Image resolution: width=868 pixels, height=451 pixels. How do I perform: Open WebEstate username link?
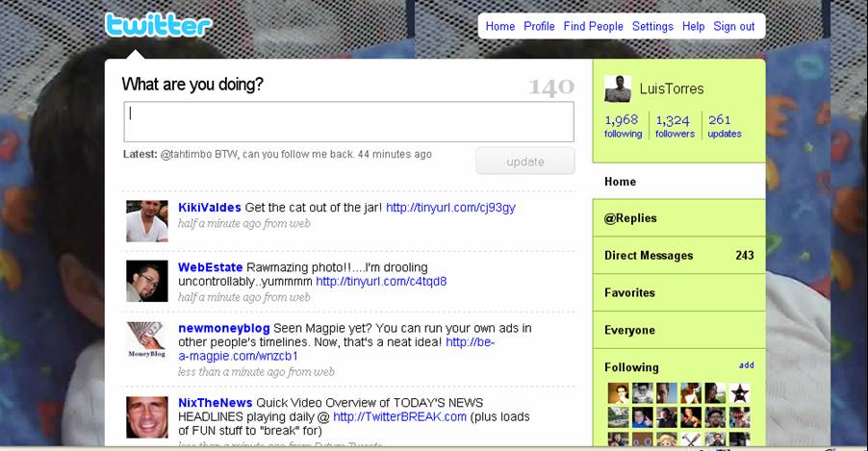[x=211, y=267]
